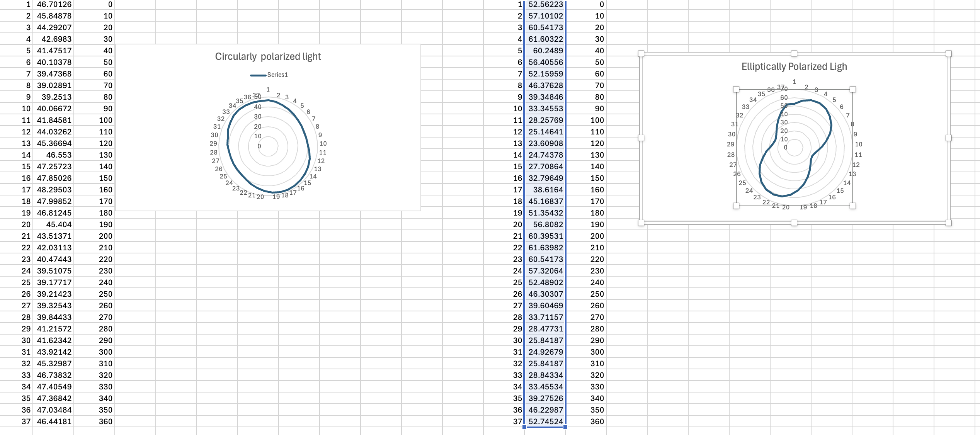Click the cell with value 61.63982

(x=545, y=248)
